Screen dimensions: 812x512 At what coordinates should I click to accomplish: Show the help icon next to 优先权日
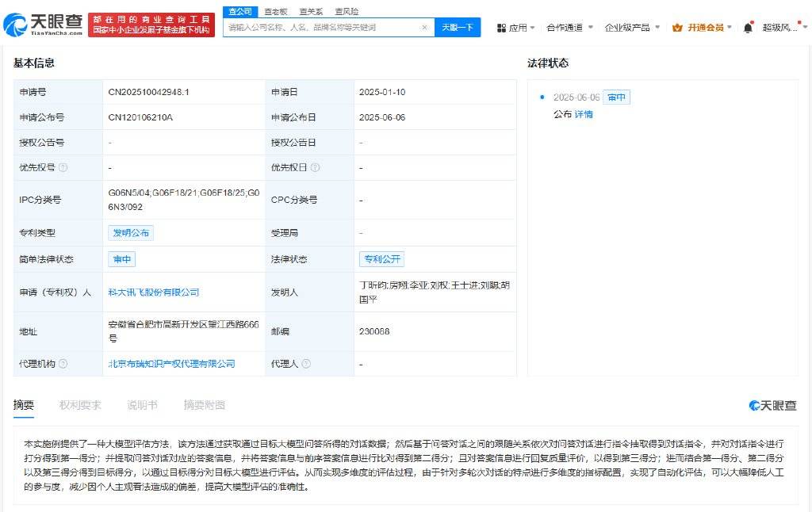(x=315, y=167)
